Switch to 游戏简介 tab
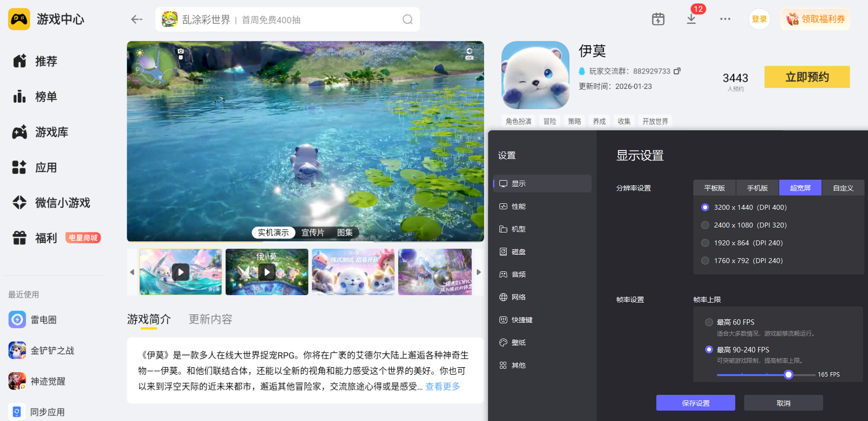The width and height of the screenshot is (868, 421). pos(149,319)
